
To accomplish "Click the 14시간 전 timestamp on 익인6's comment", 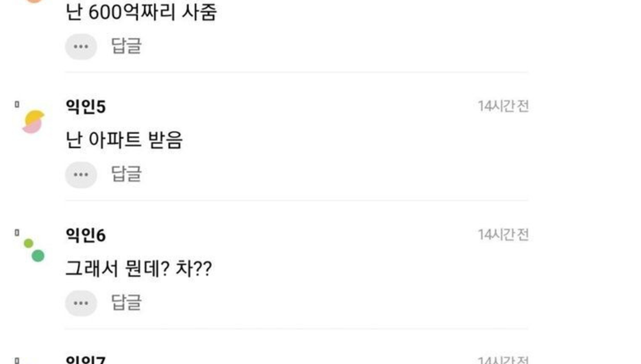I will point(503,234).
